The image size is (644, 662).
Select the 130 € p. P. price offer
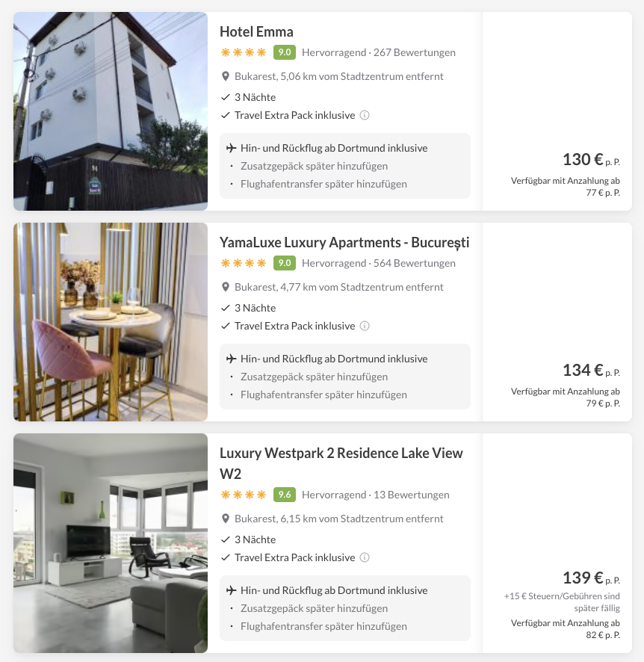tap(591, 160)
